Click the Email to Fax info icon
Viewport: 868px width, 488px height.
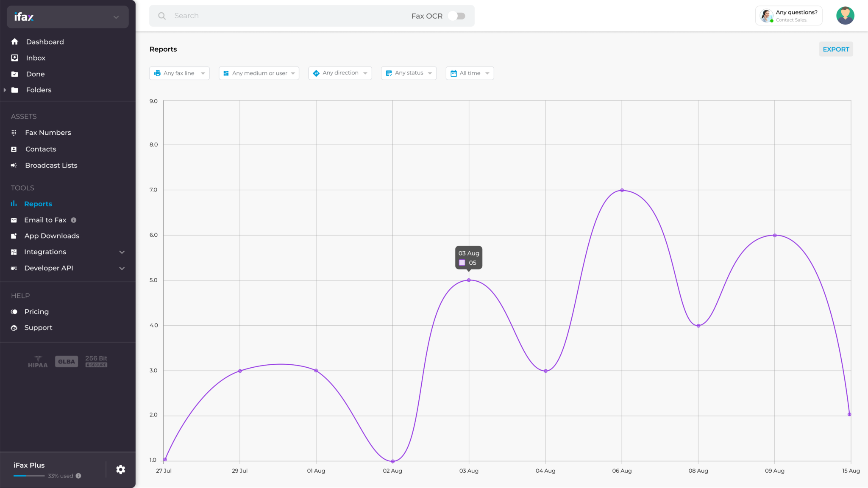74,220
